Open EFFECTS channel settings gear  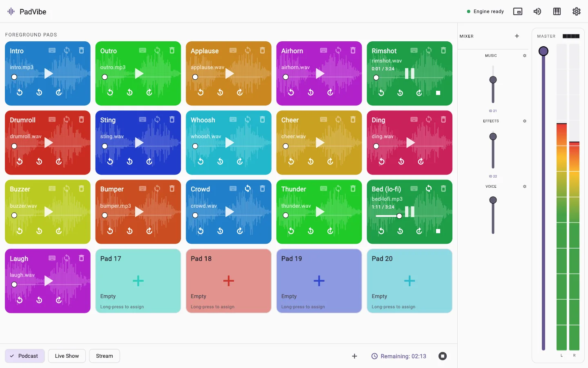525,121
